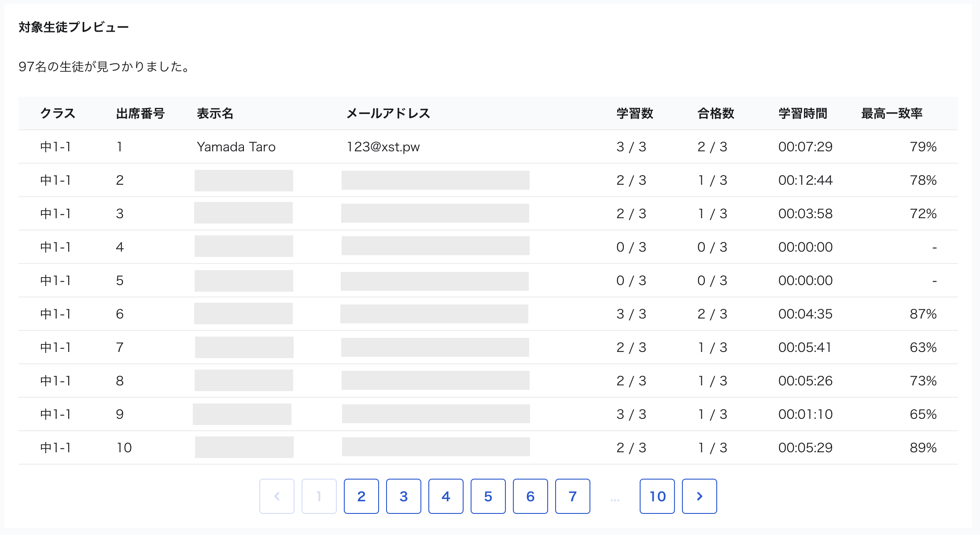Click the 最高一致率 column header
The height and width of the screenshot is (535, 980).
891,114
